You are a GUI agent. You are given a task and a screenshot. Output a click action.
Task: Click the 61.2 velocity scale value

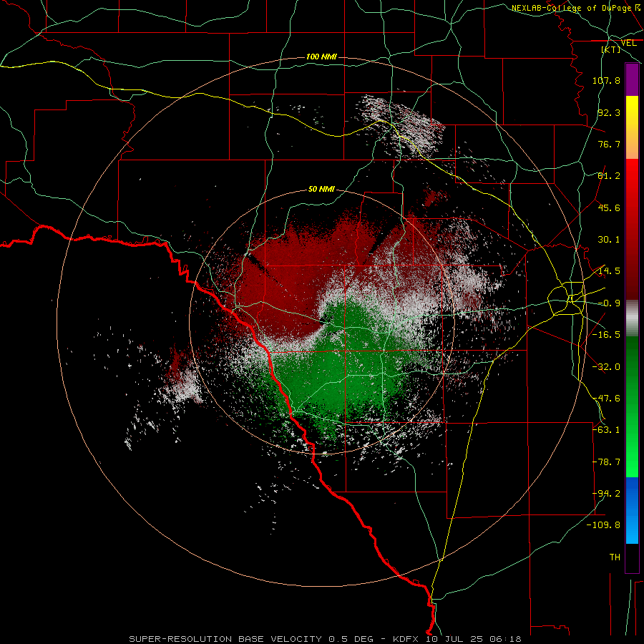(x=609, y=176)
